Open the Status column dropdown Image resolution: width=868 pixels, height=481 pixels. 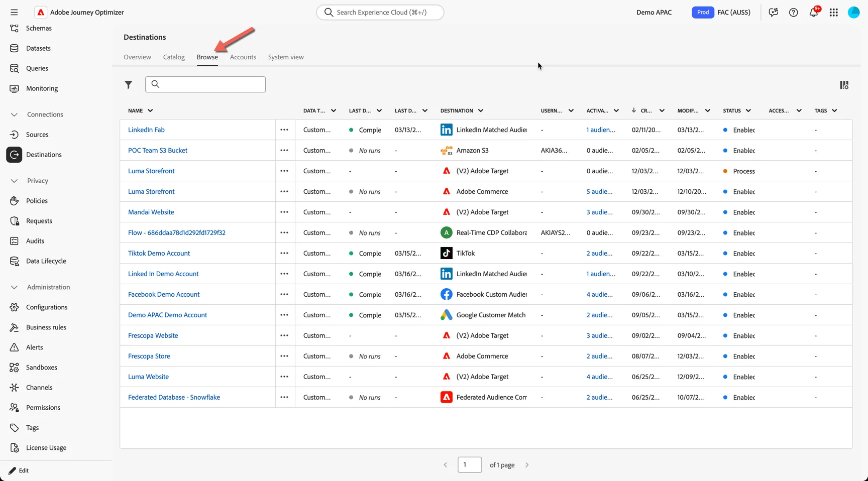748,110
